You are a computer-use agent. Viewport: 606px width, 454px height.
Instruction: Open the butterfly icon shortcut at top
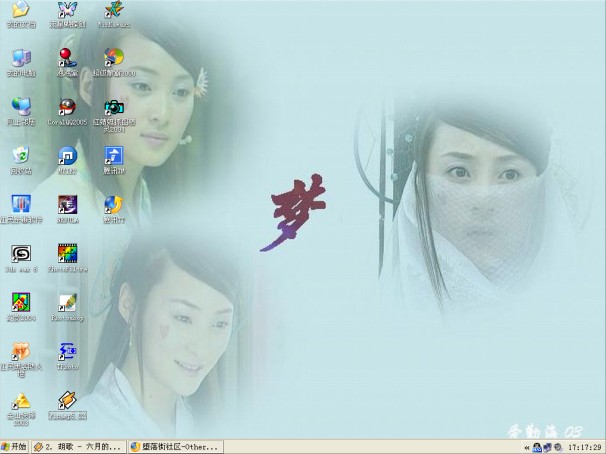(x=67, y=10)
